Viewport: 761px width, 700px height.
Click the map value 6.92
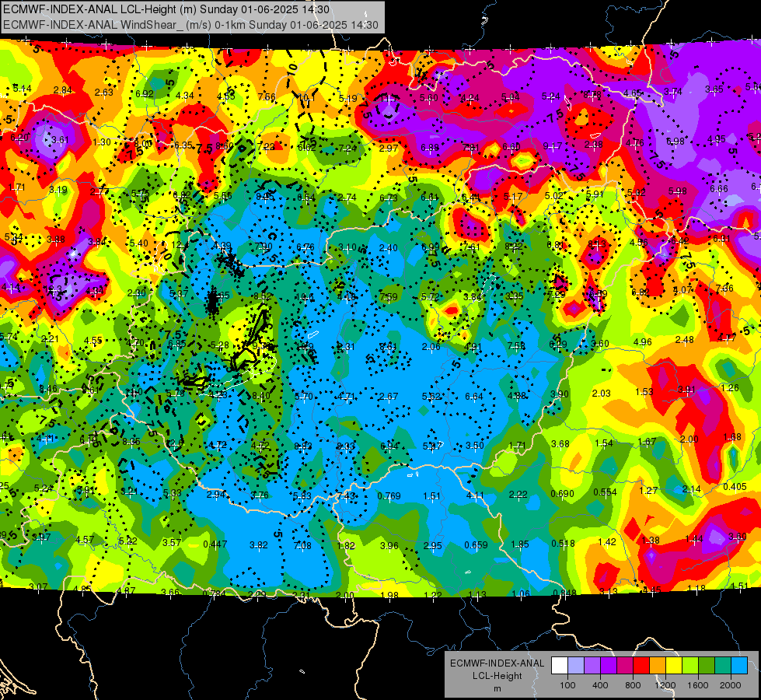pos(144,94)
